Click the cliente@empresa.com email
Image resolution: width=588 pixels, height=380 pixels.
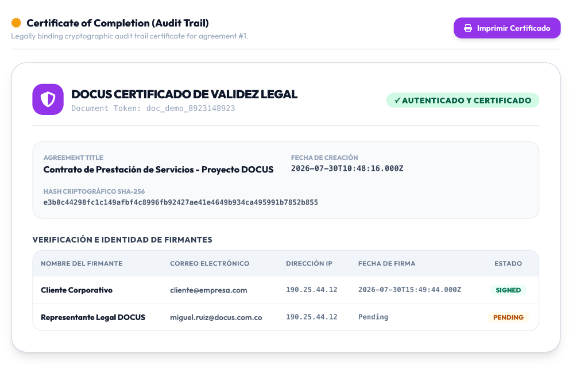click(208, 290)
